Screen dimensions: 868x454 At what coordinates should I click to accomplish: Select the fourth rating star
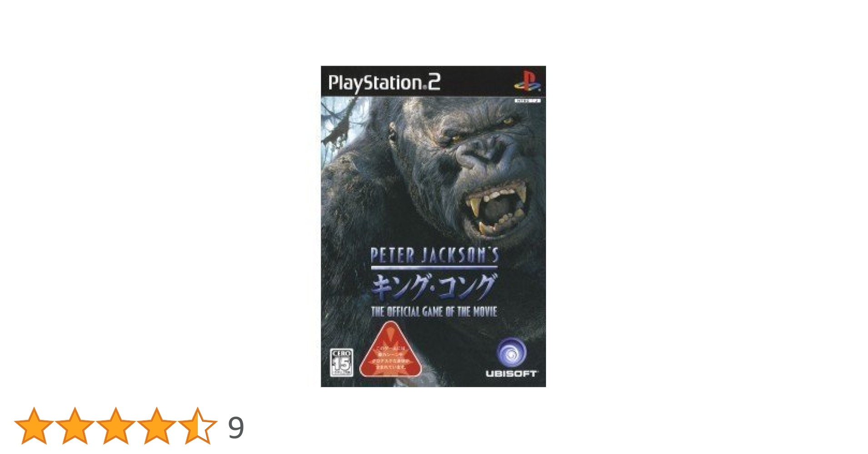[156, 425]
